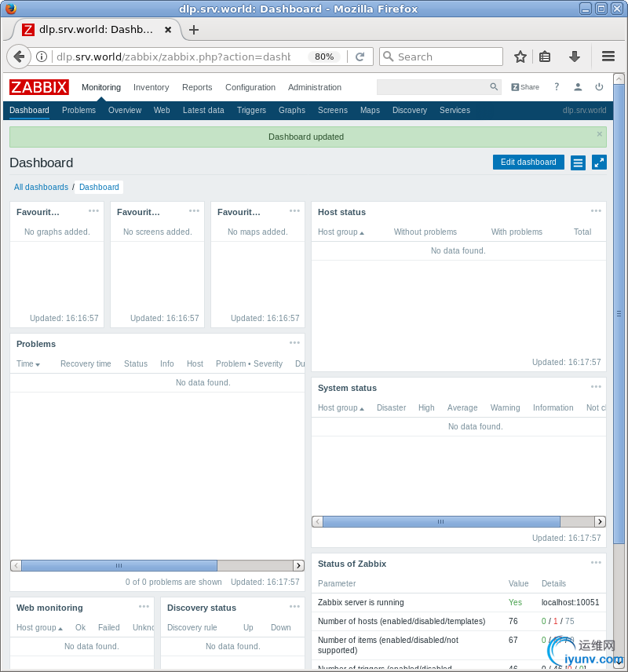This screenshot has width=628, height=672.
Task: Open System status widget options menu
Action: point(596,386)
